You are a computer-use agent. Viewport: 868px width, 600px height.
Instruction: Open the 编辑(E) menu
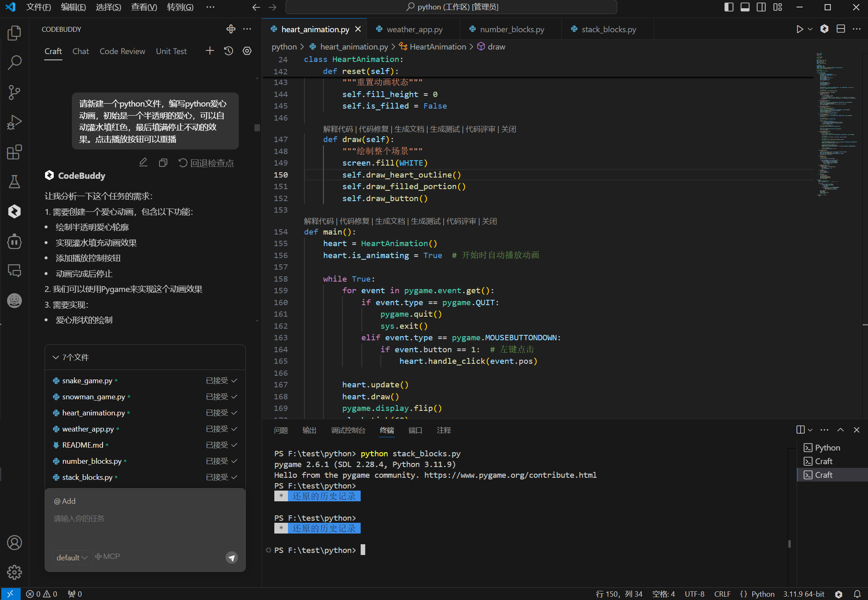coord(73,7)
